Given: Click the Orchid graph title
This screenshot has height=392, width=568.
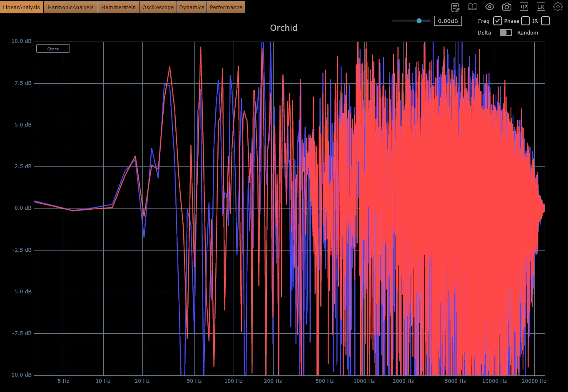Looking at the screenshot, I should click(x=284, y=28).
